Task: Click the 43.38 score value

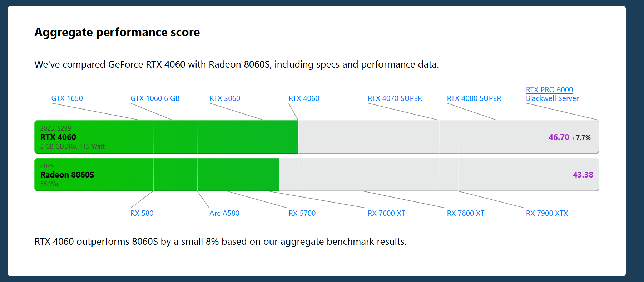Action: point(583,175)
